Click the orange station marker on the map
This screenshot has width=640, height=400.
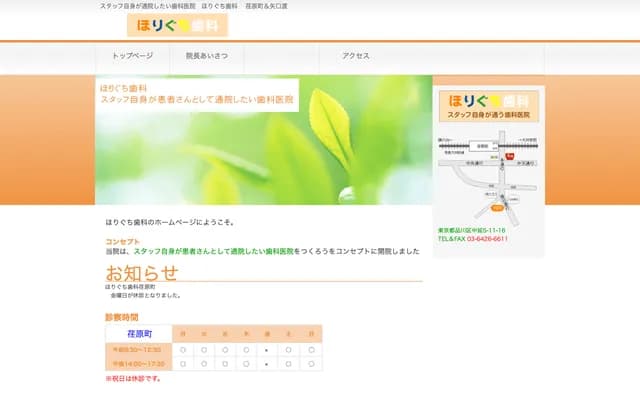[497, 210]
